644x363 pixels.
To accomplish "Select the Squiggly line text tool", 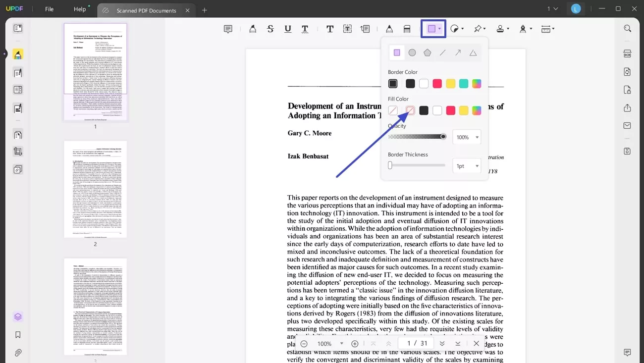I will coord(305,29).
